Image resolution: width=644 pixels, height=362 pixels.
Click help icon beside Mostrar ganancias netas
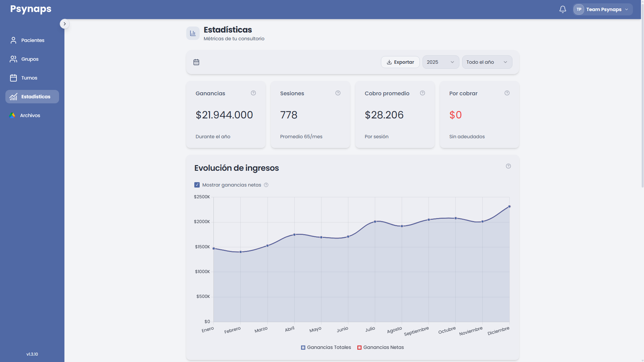[266, 185]
